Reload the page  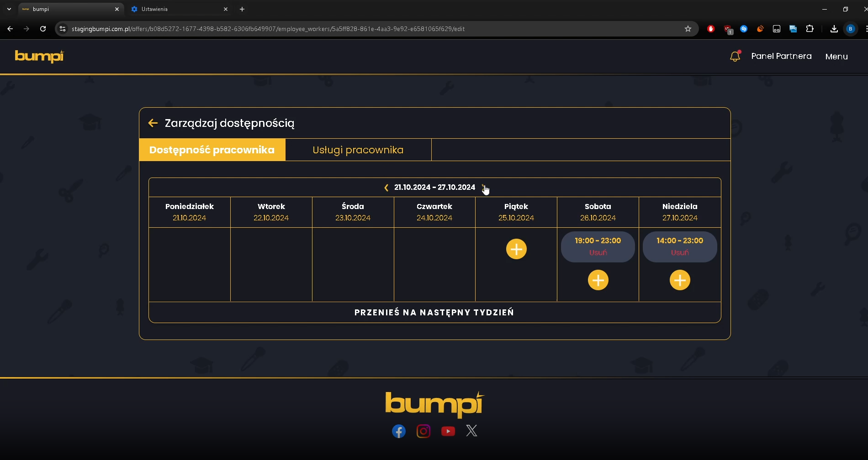tap(43, 29)
